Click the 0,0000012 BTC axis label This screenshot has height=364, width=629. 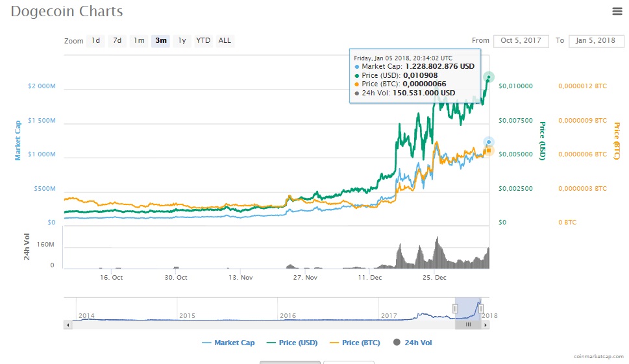582,86
